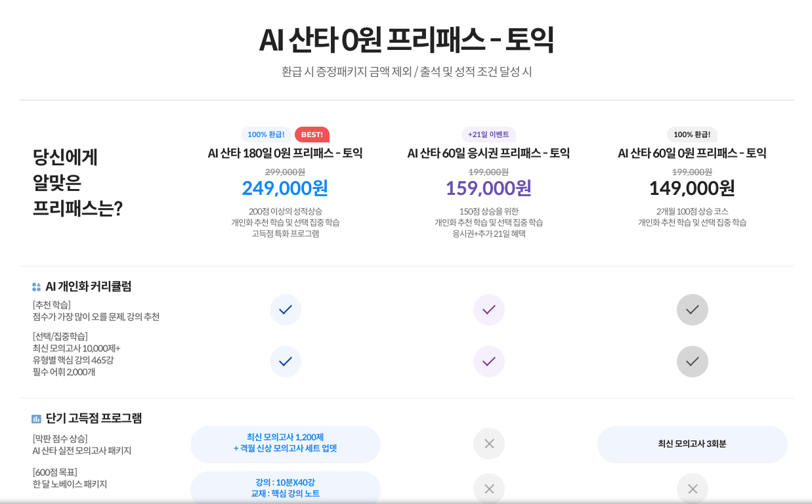Click the 최신 모의고사 1,200제 pill button
The height and width of the screenshot is (504, 812).
click(286, 444)
